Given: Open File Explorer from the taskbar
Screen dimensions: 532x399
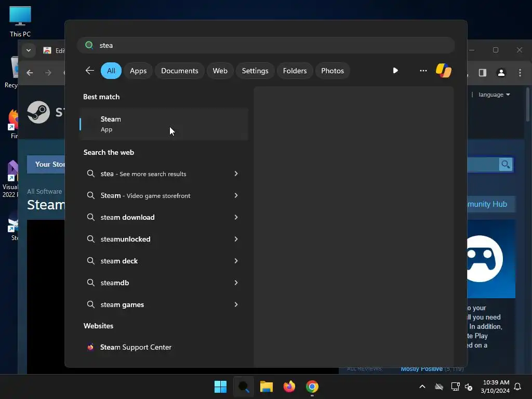Looking at the screenshot, I should pyautogui.click(x=267, y=387).
